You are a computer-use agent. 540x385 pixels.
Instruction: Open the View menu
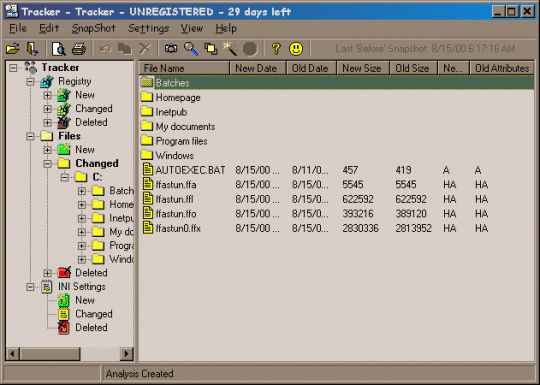click(x=192, y=28)
